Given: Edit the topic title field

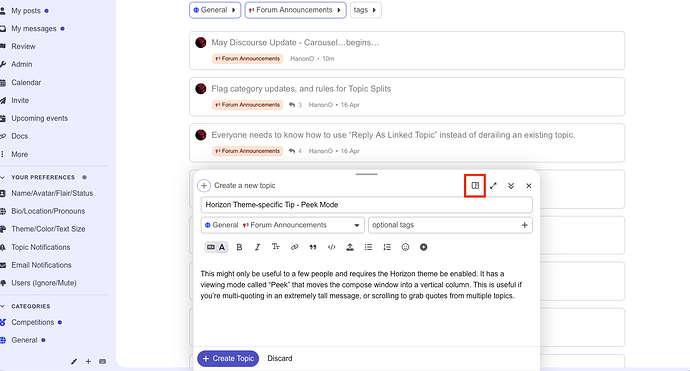Looking at the screenshot, I should click(x=367, y=205).
